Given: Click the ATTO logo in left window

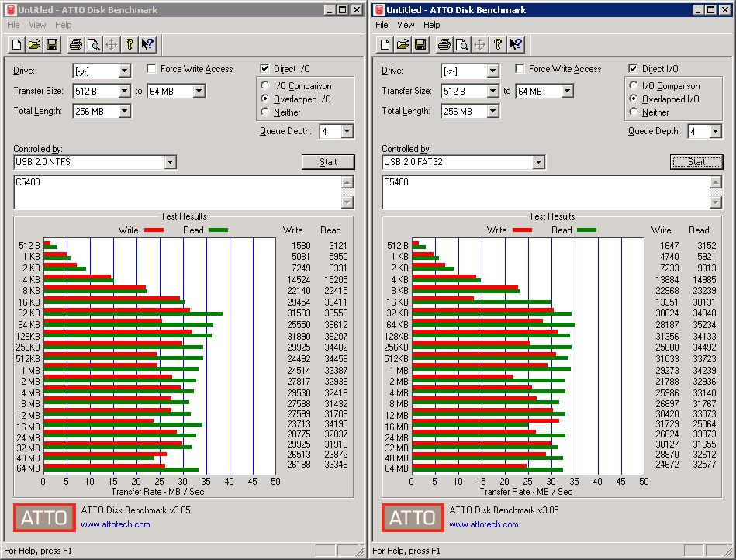Looking at the screenshot, I should point(44,518).
